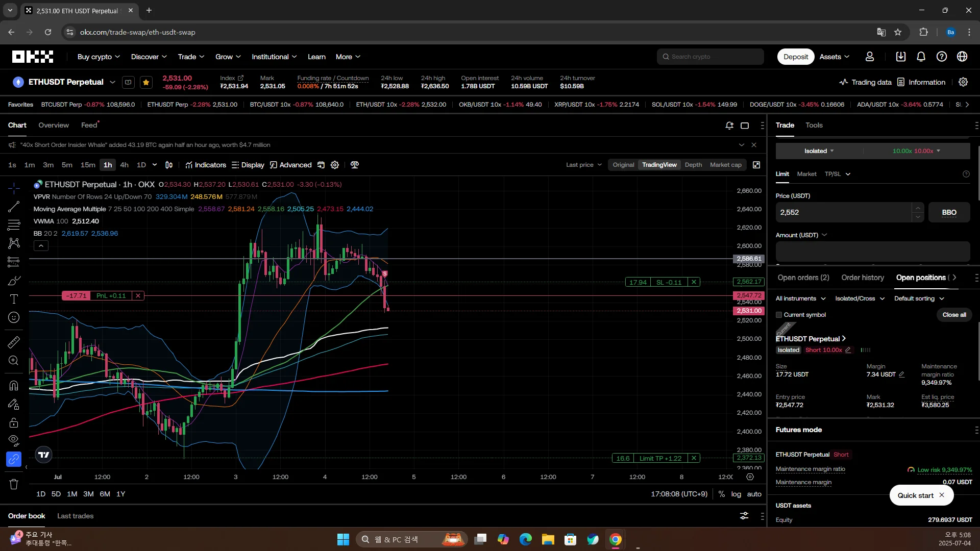The image size is (980, 551).
Task: Switch to the Order history tab
Action: (x=862, y=278)
